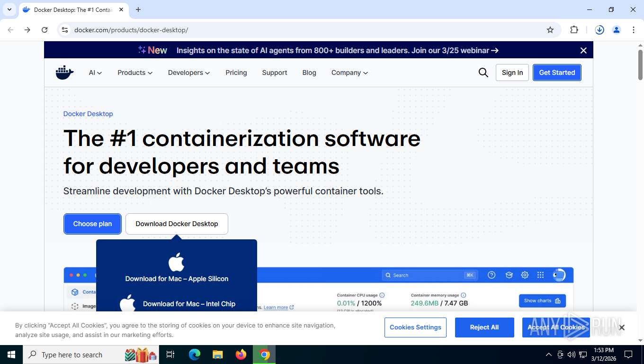Click the Search field in Docker screenshot

(x=430, y=275)
